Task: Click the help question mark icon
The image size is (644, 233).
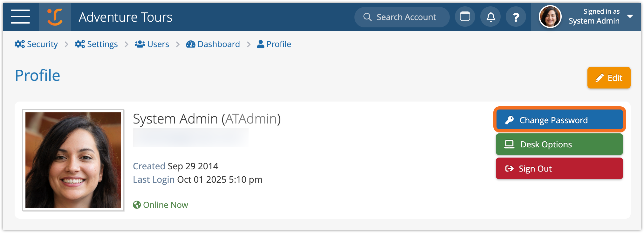Action: (516, 17)
